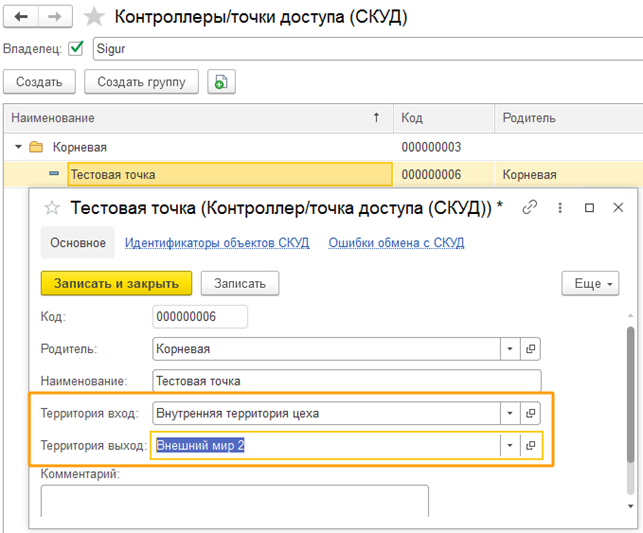Viewport: 643px width, 533px height.
Task: Click the green add-document icon next to Создать группу
Action: click(x=221, y=82)
